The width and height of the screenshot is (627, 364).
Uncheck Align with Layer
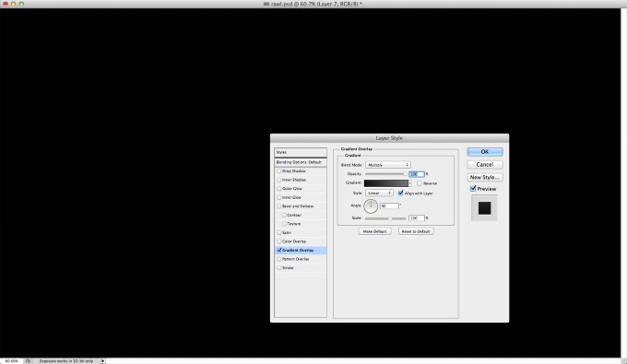pyautogui.click(x=400, y=193)
